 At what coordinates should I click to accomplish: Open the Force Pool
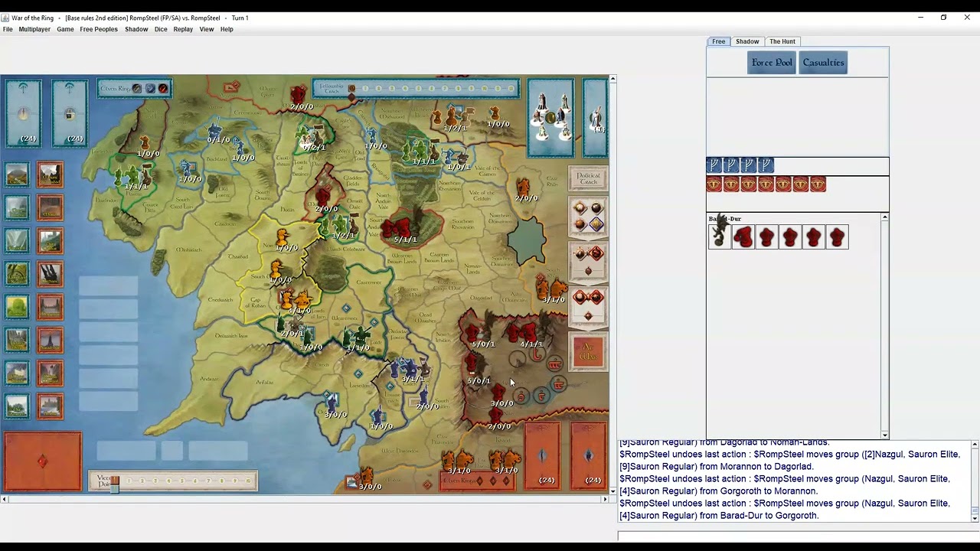tap(772, 63)
